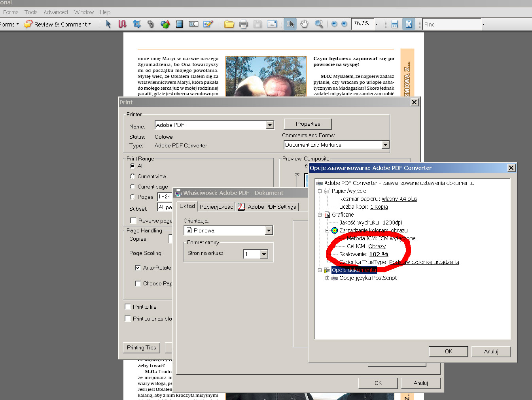Open the printer Name dropdown

pyautogui.click(x=270, y=125)
